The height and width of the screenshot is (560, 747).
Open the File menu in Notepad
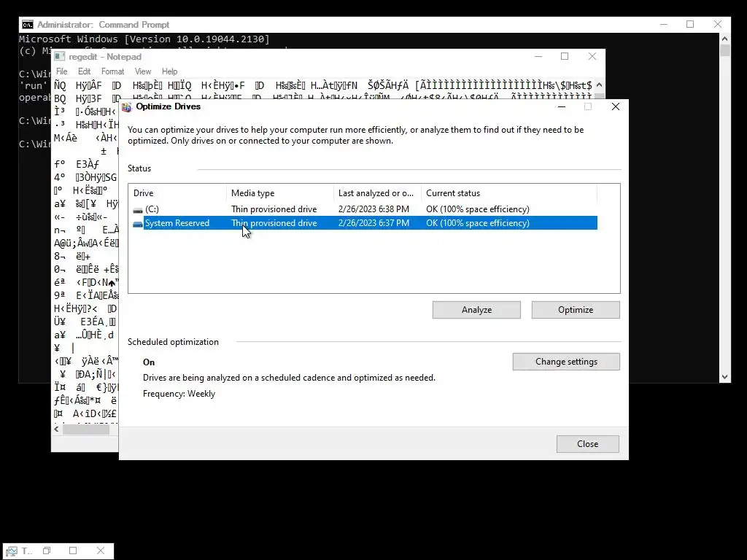coord(62,71)
